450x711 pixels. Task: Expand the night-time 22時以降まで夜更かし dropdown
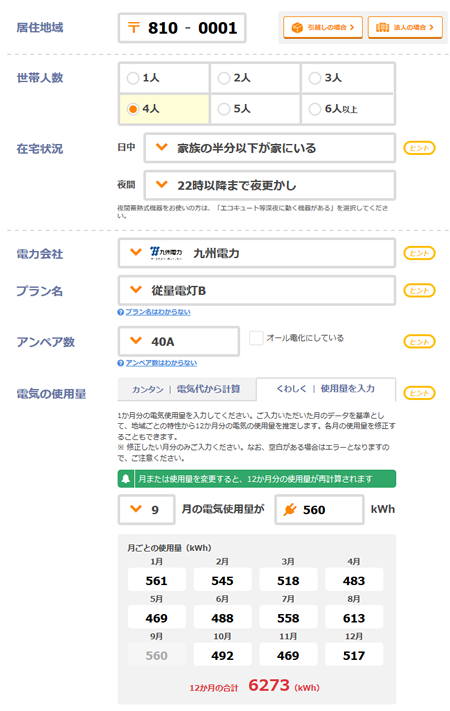(269, 185)
